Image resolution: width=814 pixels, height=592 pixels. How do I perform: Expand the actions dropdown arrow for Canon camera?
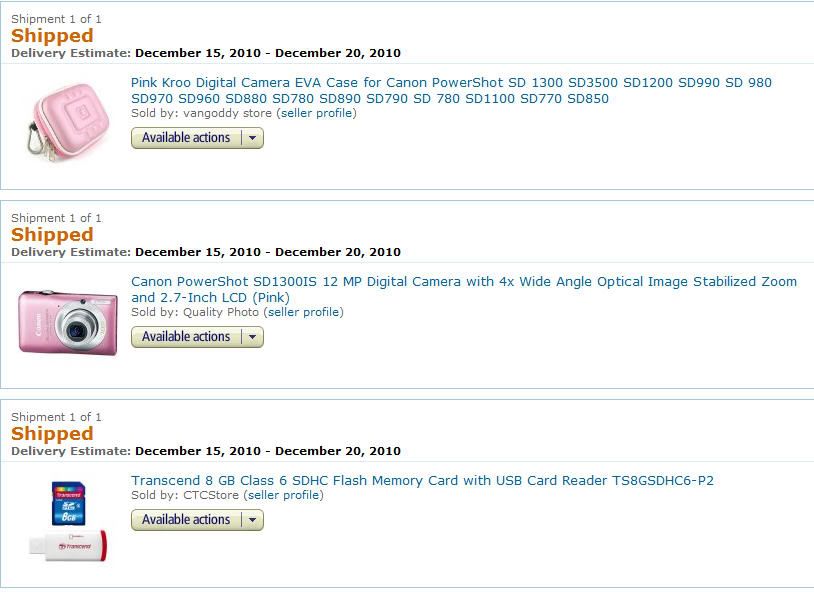252,337
